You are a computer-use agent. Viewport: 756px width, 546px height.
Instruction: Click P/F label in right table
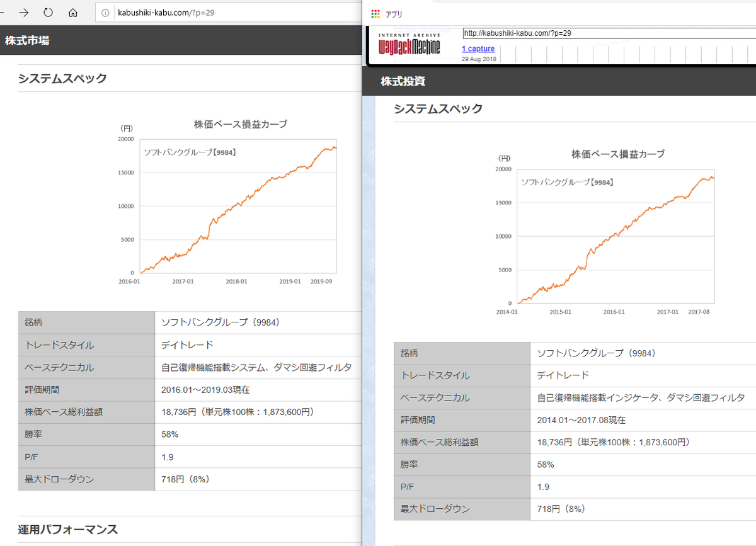pyautogui.click(x=408, y=487)
